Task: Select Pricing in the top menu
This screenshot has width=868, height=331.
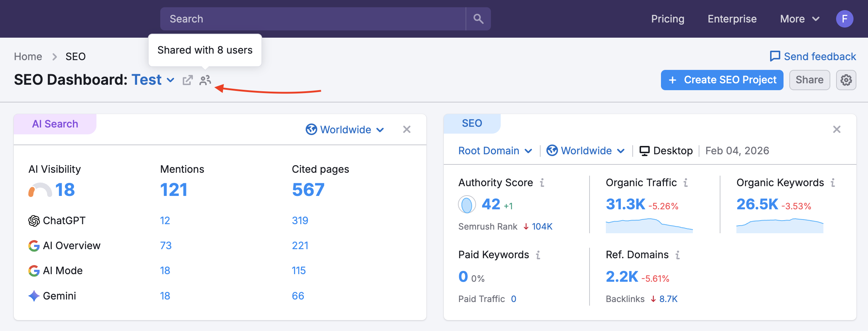Action: tap(667, 18)
